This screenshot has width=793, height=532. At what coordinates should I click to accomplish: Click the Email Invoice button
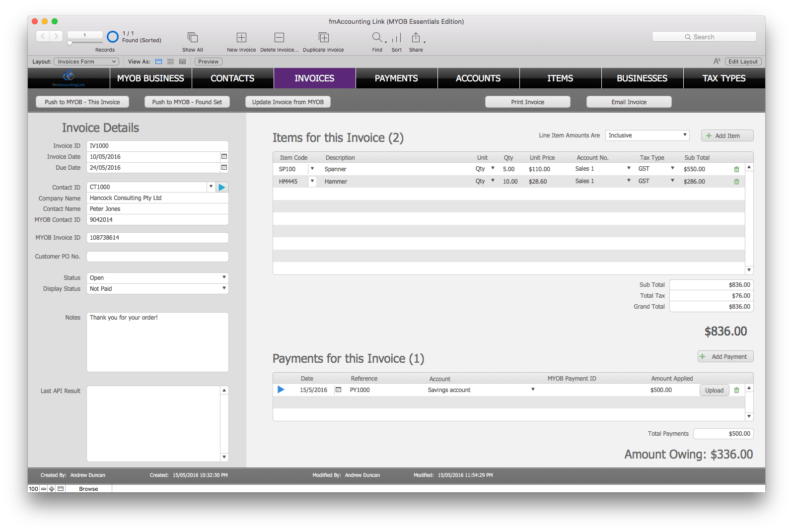pos(629,102)
